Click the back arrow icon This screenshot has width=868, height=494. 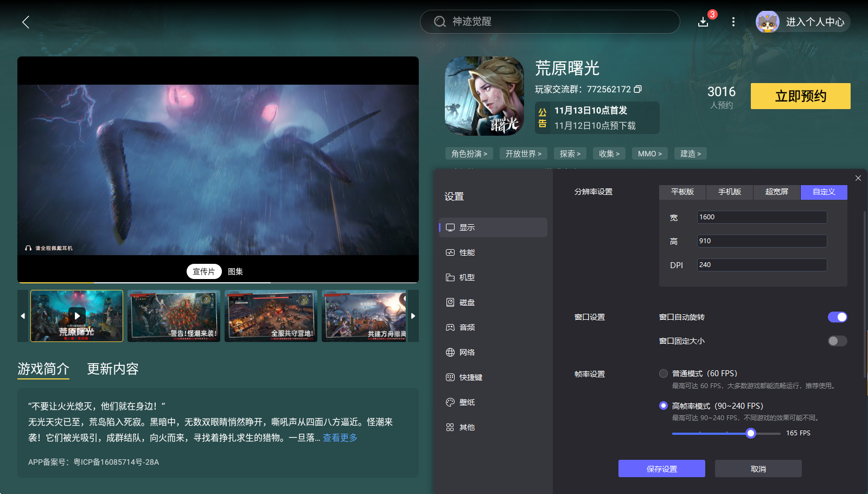(x=25, y=22)
